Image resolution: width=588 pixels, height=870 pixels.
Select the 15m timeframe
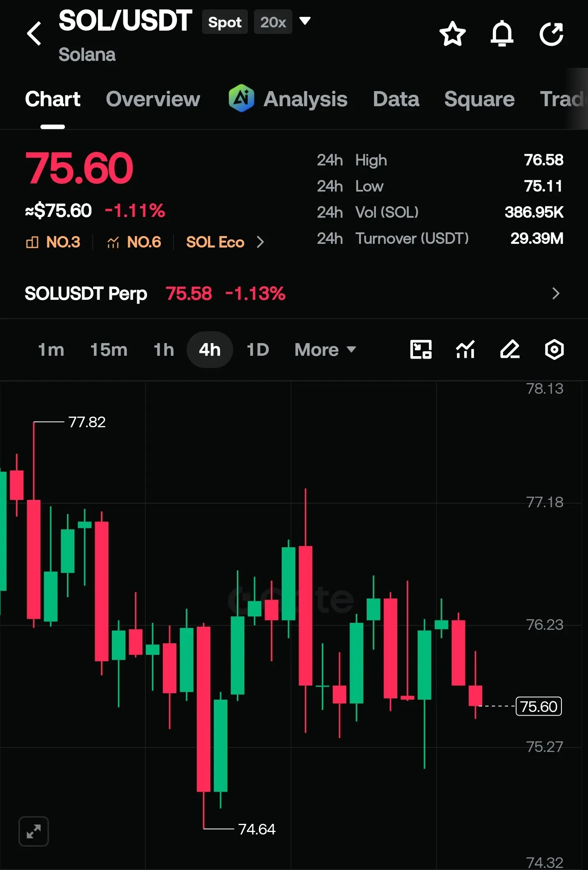pos(109,350)
